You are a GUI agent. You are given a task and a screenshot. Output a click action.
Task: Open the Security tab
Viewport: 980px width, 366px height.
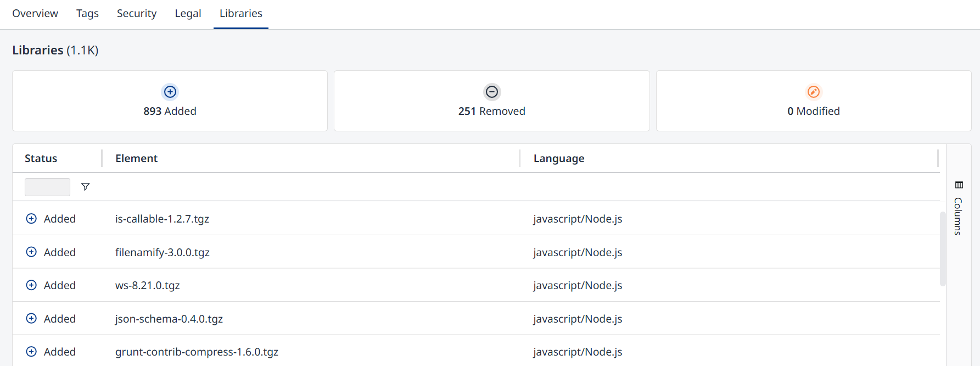tap(137, 13)
